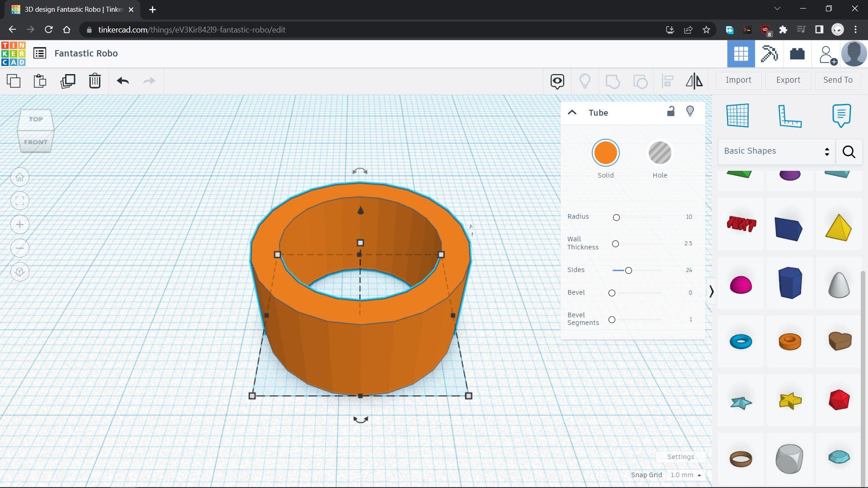
Task: Set the tube to Hole
Action: pos(660,153)
